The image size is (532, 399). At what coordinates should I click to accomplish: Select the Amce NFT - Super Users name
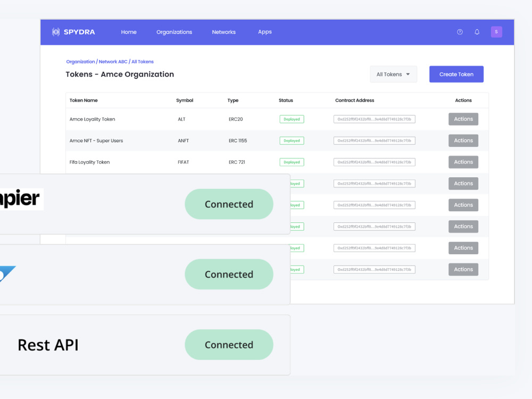pos(96,140)
